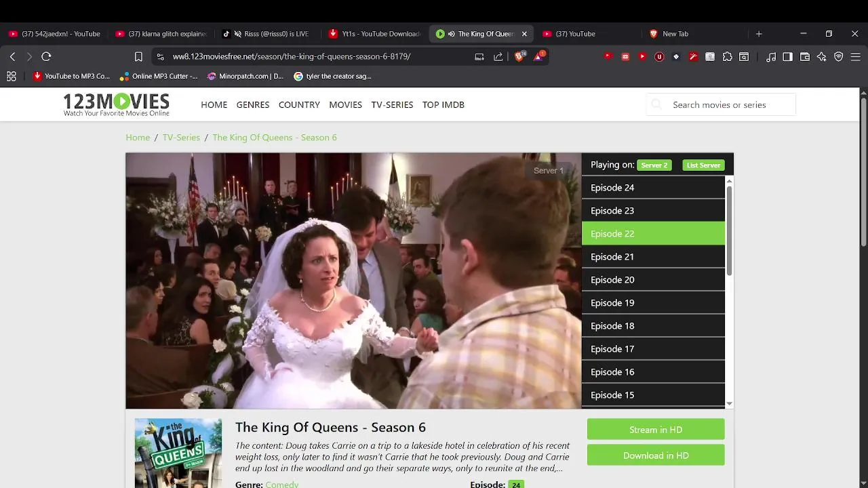868x488 pixels.
Task: Select Episode 18 in episode list
Action: point(653,326)
